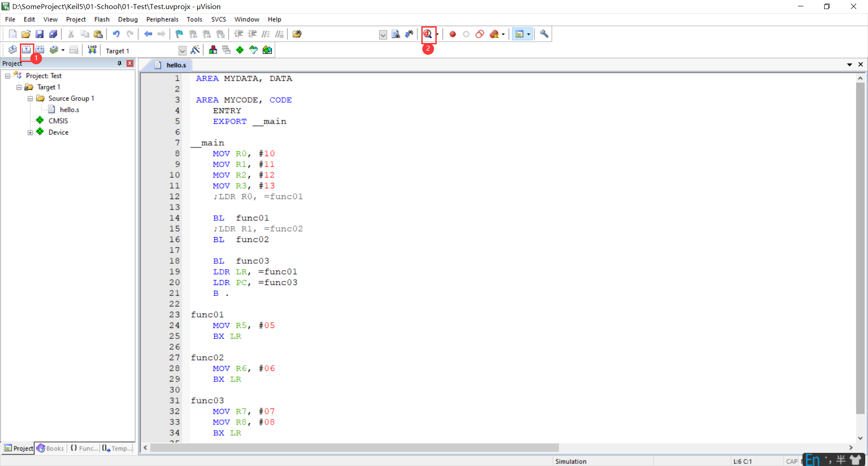Click the Paste clipboard icon
This screenshot has height=466, width=868.
click(98, 34)
